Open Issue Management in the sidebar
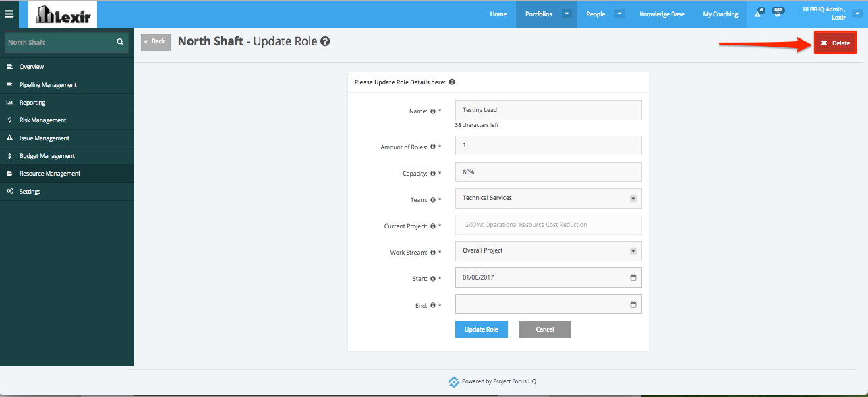 (x=67, y=138)
